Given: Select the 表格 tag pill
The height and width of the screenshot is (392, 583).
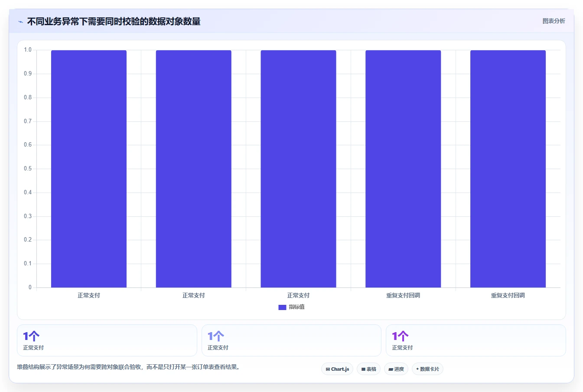Looking at the screenshot, I should (368, 369).
